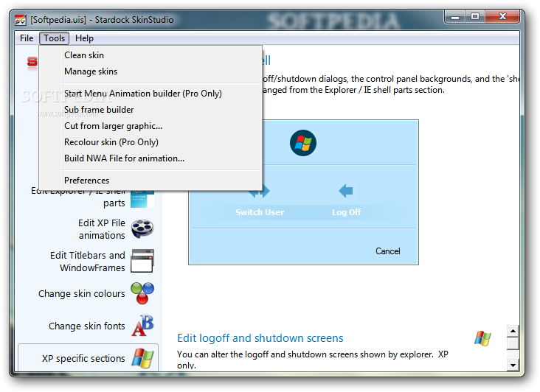Select Manage skins menu entry
This screenshot has width=540, height=392.
[x=150, y=71]
